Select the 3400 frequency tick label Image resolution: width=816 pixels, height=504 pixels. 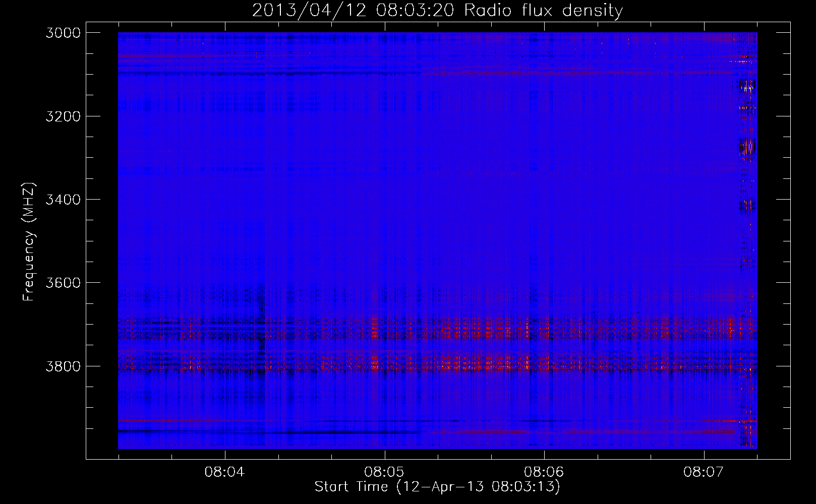(x=63, y=200)
